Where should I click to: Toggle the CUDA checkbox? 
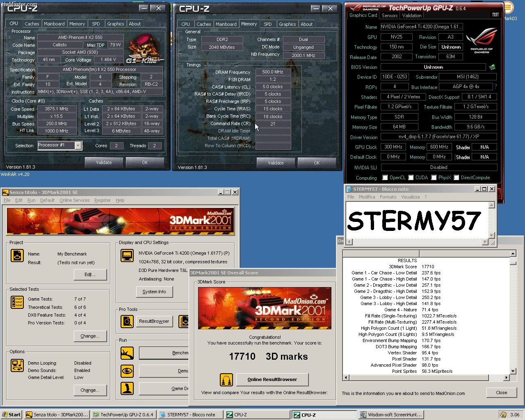coord(411,178)
